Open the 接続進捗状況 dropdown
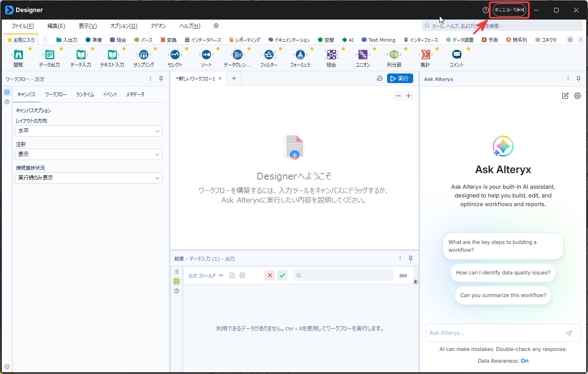Screen dimensions: 588x374 pos(89,178)
